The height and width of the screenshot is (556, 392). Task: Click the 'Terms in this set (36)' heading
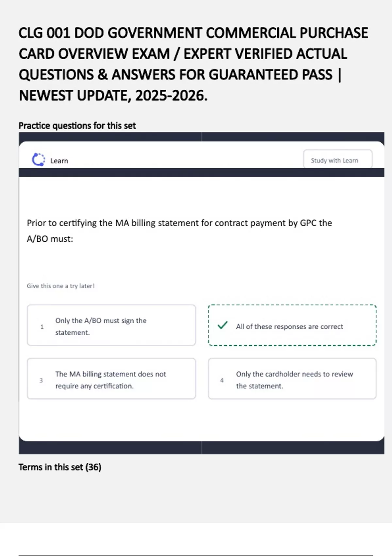tap(60, 467)
